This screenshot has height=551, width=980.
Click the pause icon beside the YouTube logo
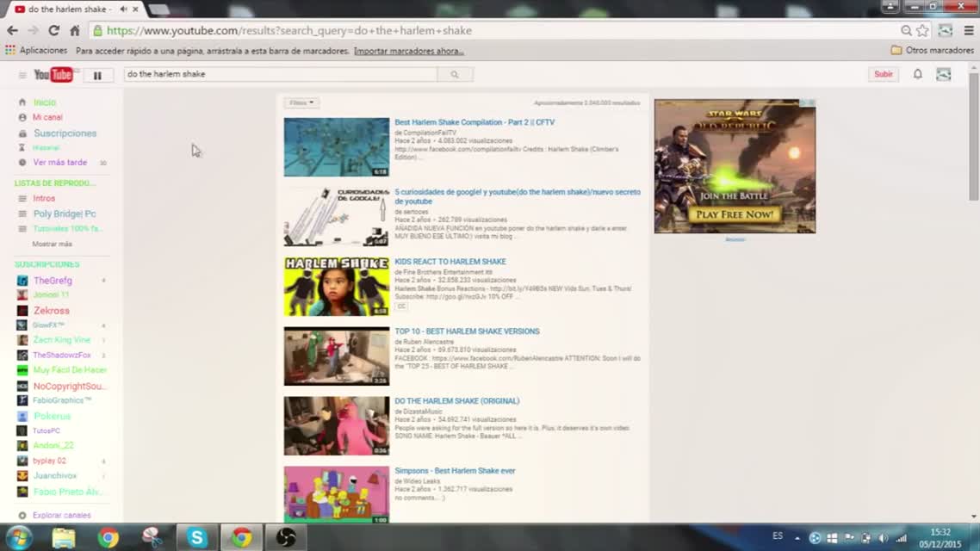(97, 75)
